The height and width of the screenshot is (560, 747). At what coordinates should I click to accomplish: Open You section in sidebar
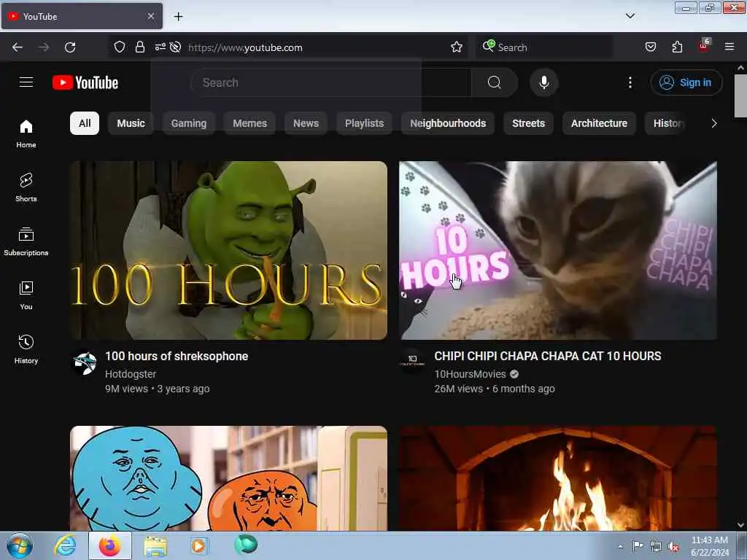click(26, 295)
